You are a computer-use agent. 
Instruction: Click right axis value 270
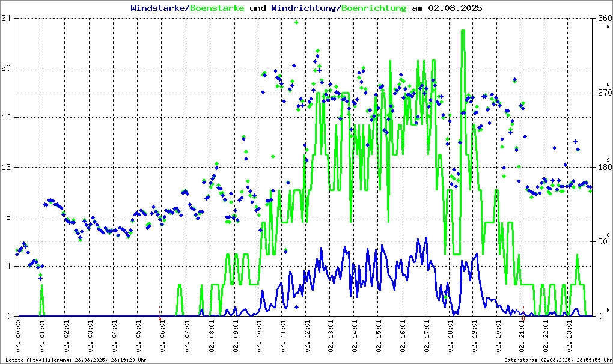coord(605,93)
